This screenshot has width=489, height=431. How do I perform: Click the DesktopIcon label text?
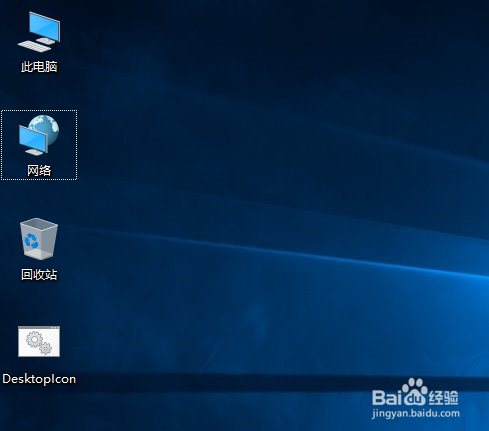(x=39, y=379)
